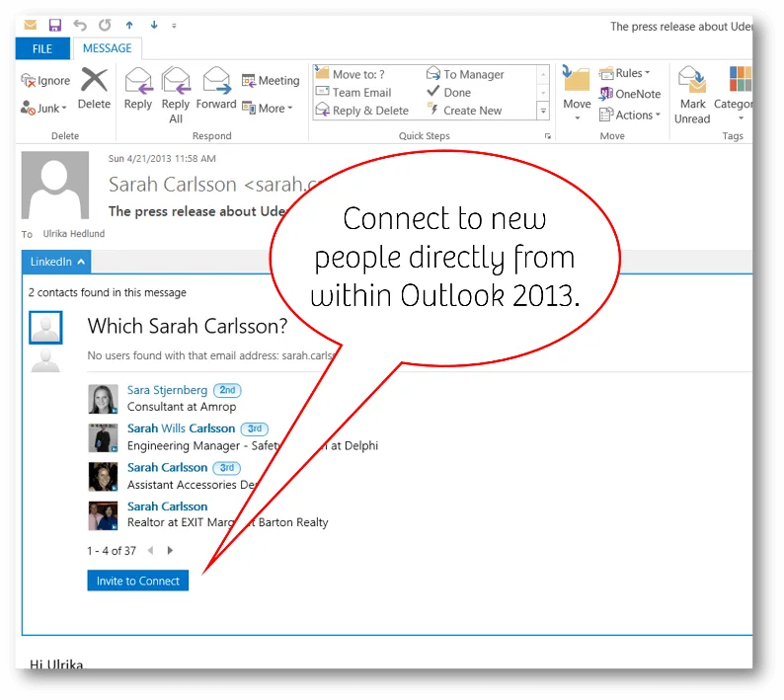
Task: Click '2 contacts found in this message' text
Action: point(107,292)
